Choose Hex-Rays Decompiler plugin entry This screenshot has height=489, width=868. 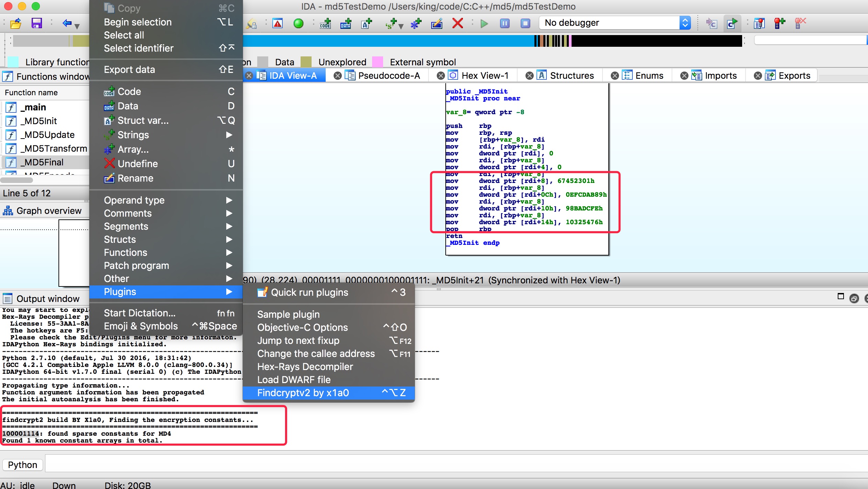click(x=329, y=367)
